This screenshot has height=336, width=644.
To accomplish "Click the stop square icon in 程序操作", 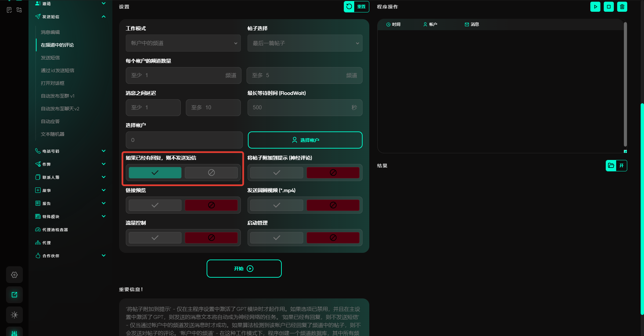I will [608, 7].
